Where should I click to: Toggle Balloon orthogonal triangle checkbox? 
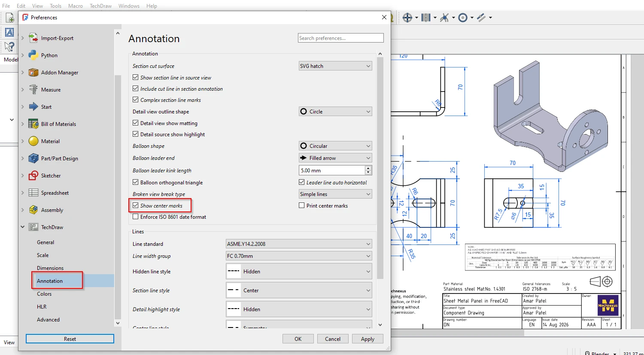coord(136,182)
